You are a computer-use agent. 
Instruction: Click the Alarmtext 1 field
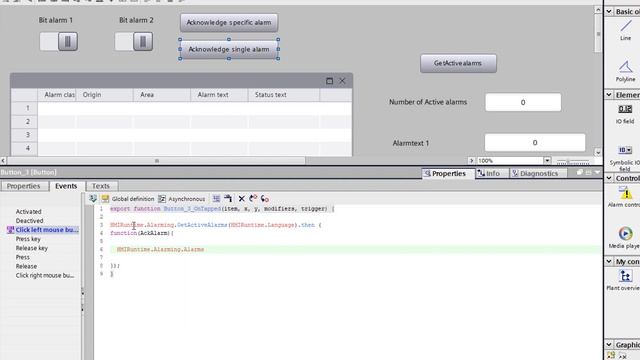(535, 142)
